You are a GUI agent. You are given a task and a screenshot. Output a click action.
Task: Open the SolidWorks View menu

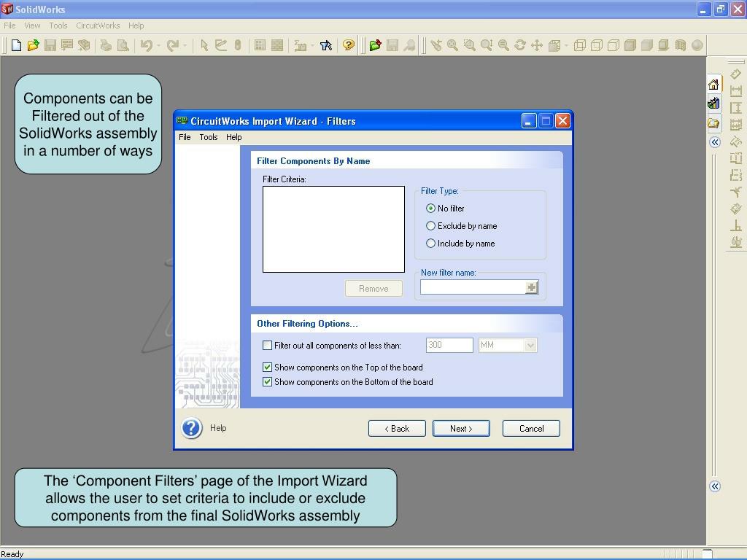point(32,26)
